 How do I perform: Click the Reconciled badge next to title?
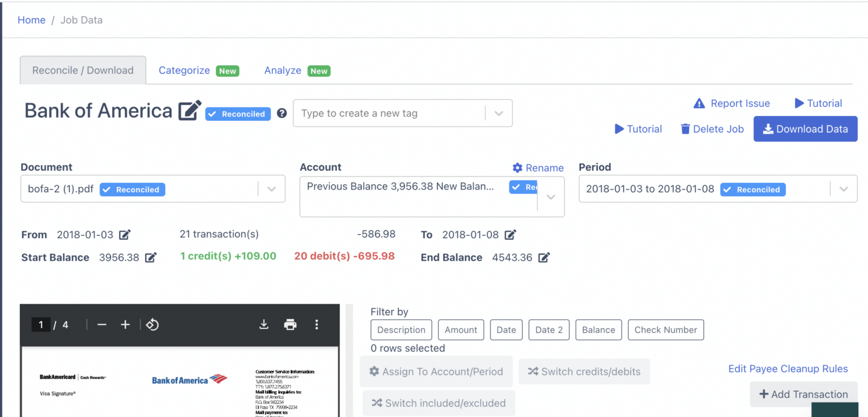237,113
